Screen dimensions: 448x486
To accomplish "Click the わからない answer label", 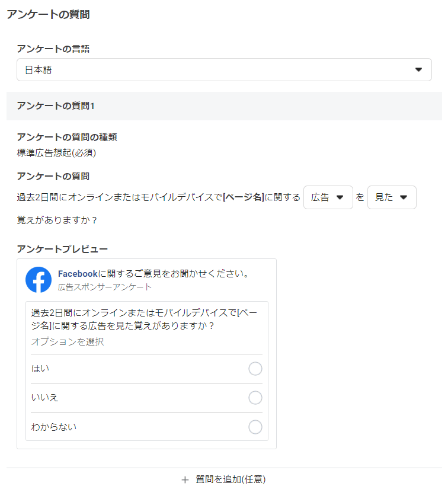I will 54,427.
